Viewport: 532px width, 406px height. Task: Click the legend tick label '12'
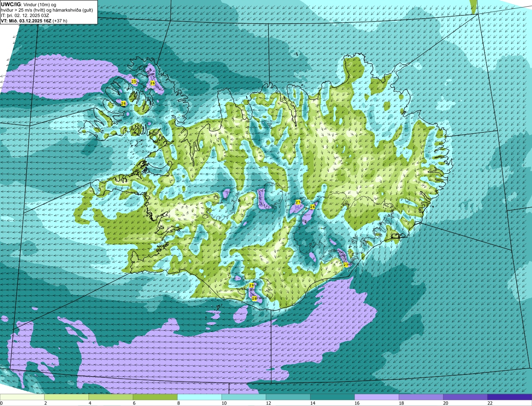[x=268, y=403]
